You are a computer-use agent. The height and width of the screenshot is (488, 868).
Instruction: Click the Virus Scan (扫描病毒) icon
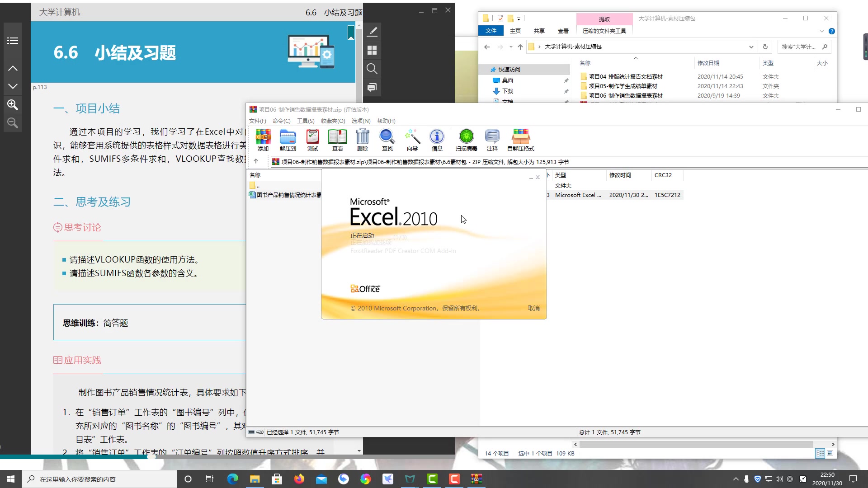click(x=466, y=140)
